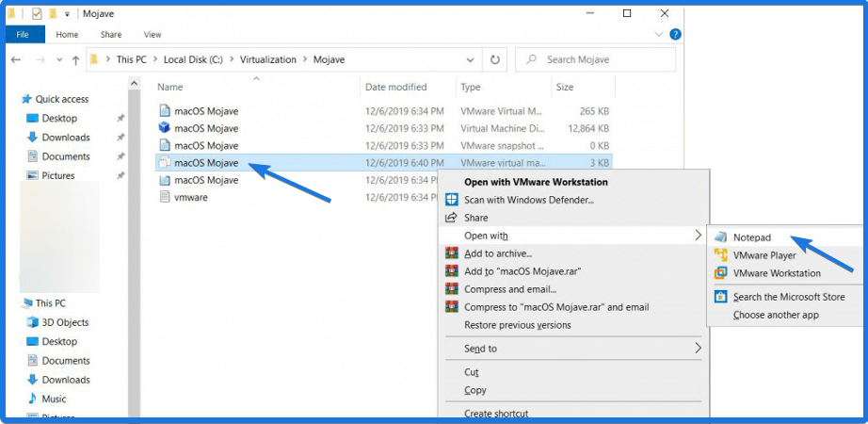The width and height of the screenshot is (868, 424).
Task: Switch to the Home ribbon tab
Action: click(67, 34)
